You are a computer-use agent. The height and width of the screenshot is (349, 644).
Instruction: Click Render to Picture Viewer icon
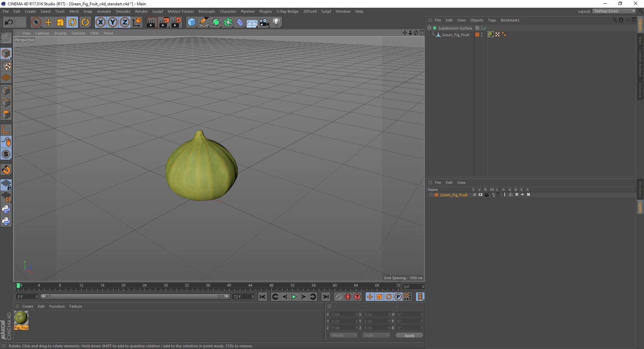tap(164, 22)
